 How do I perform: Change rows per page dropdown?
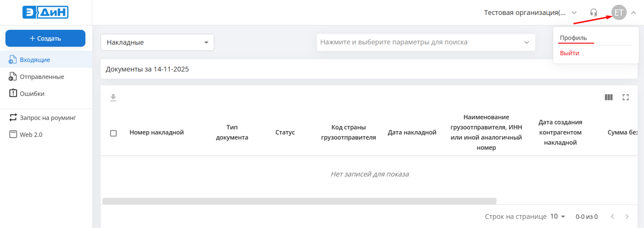pyautogui.click(x=557, y=216)
